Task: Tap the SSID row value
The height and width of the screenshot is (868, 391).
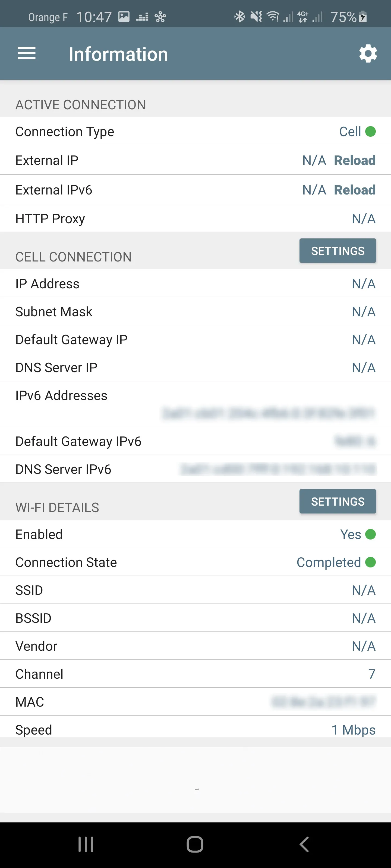Action: [x=363, y=590]
